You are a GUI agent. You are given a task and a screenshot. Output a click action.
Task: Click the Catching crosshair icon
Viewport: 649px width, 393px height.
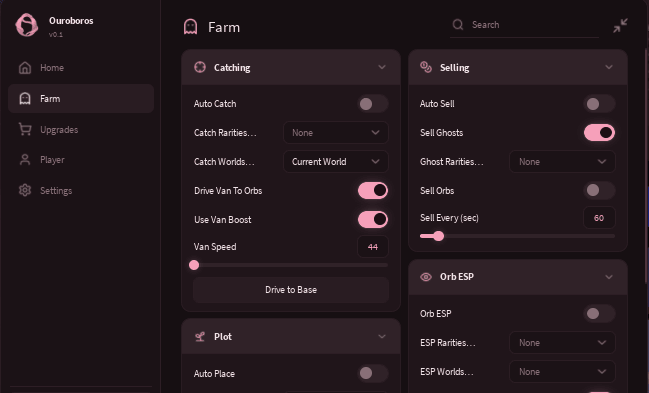200,67
